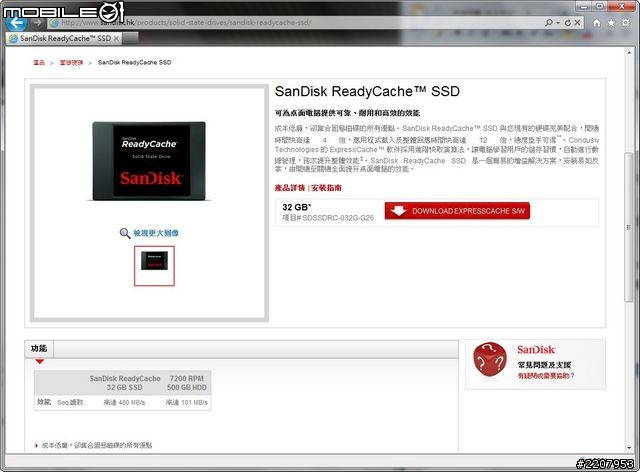The width and height of the screenshot is (640, 472).
Task: Click the scrollbar down arrow
Action: click(x=629, y=448)
